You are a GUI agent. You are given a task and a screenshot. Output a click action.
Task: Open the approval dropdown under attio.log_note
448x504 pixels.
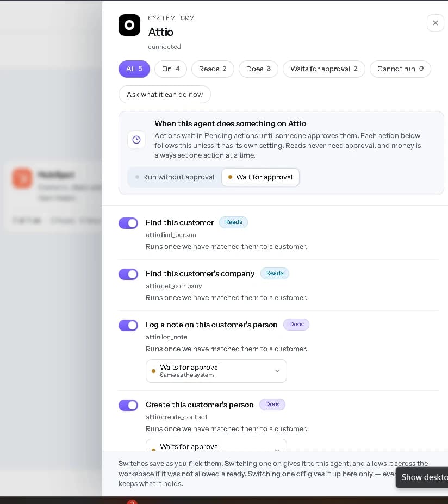[216, 371]
